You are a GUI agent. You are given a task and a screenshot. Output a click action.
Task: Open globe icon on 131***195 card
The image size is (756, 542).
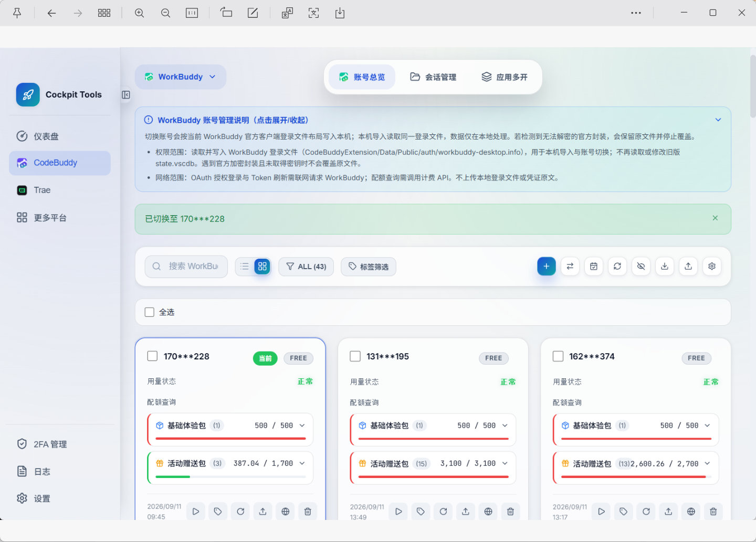(488, 512)
